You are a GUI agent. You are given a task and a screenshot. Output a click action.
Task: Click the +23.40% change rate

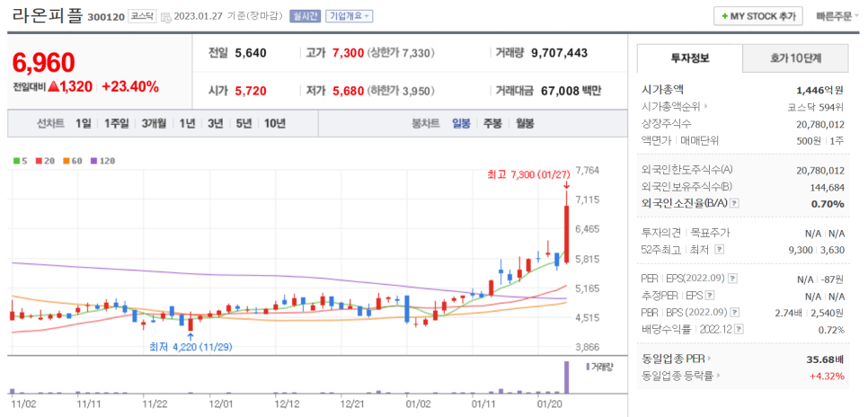130,87
